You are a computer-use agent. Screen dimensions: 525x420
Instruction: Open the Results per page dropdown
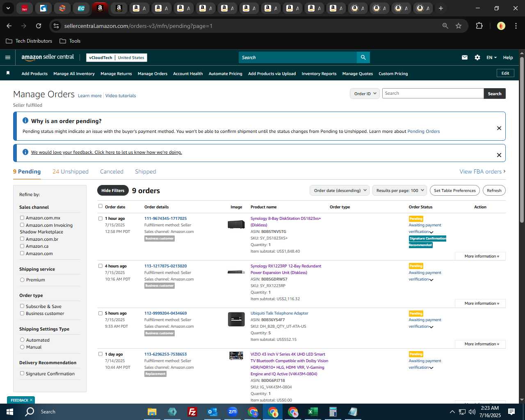pos(400,190)
